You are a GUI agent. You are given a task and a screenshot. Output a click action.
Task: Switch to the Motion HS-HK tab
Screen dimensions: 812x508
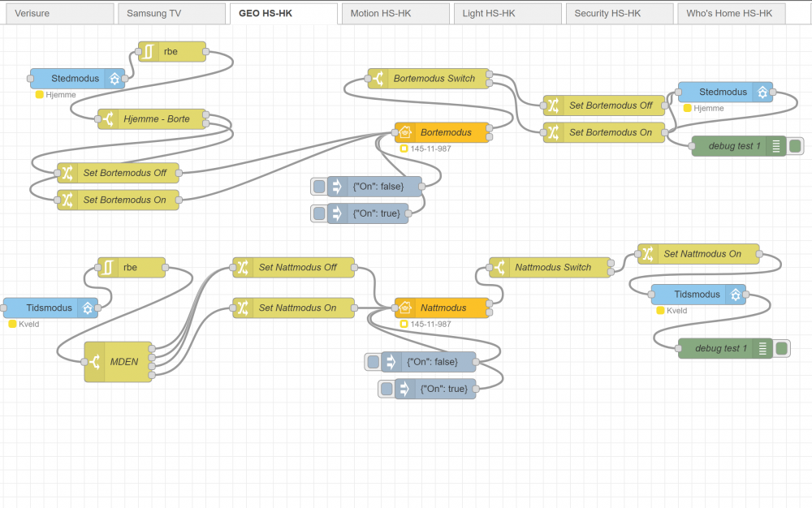pyautogui.click(x=393, y=14)
